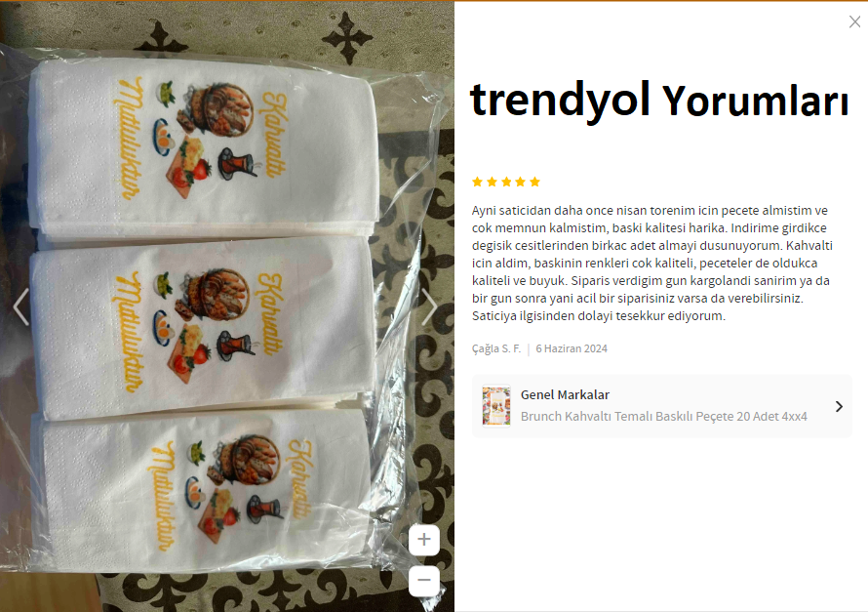This screenshot has height=612, width=868.
Task: Click the trendyol Yorumları heading
Action: tap(659, 101)
